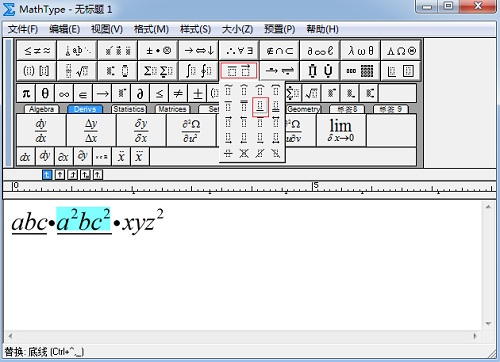Insert the element-of symbol from the small bar
500x362 pixels.
click(83, 94)
